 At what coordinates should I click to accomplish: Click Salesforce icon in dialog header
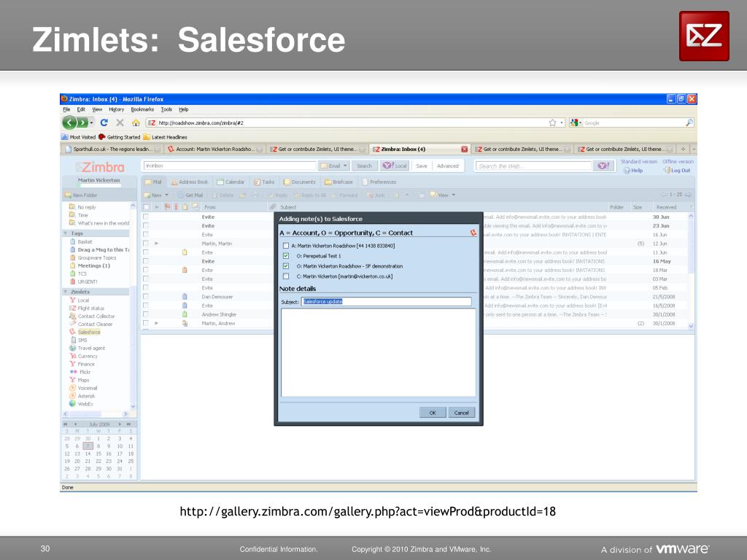(x=473, y=233)
